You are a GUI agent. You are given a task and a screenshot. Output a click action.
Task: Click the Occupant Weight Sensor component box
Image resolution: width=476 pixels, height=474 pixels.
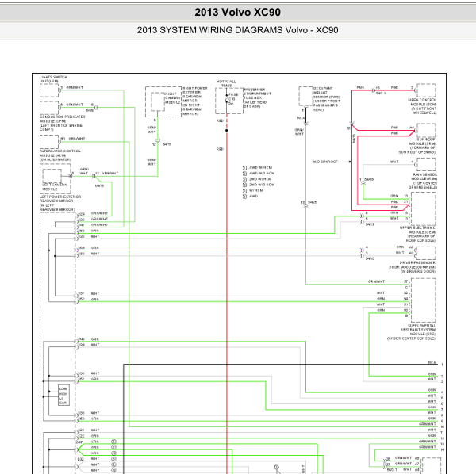point(305,97)
